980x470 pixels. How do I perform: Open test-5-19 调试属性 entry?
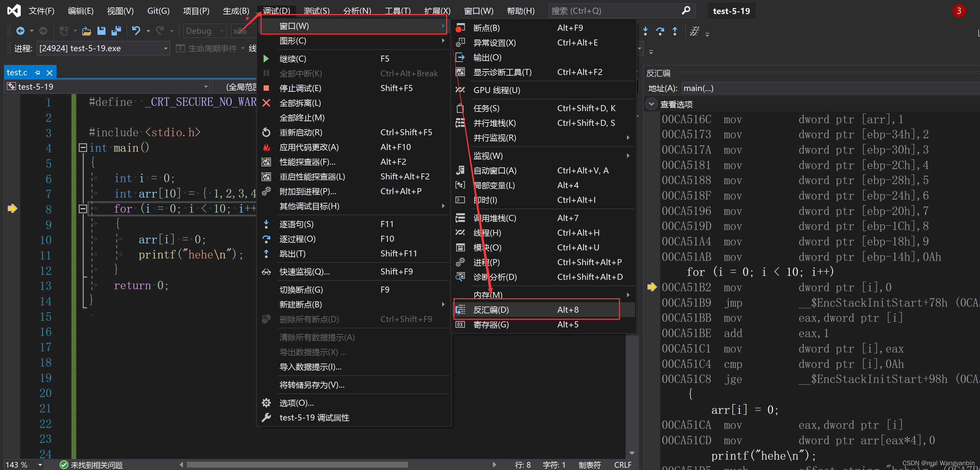click(354, 417)
